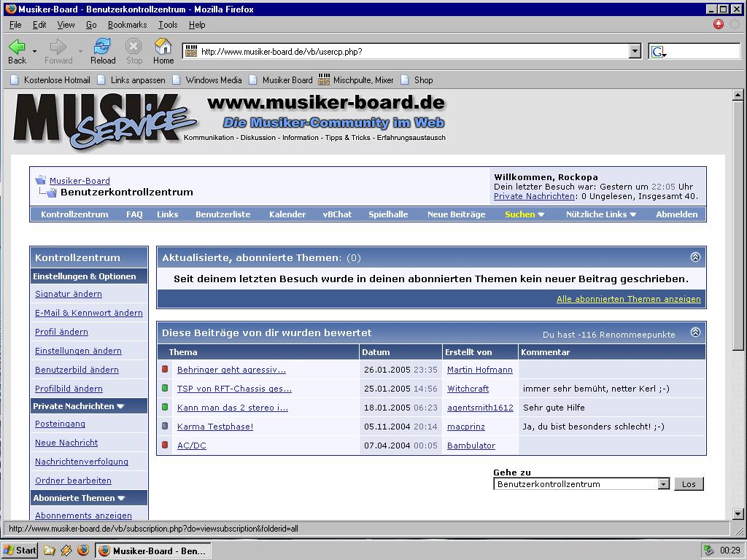The width and height of the screenshot is (747, 560).
Task: Click the URL address field
Action: click(x=413, y=52)
